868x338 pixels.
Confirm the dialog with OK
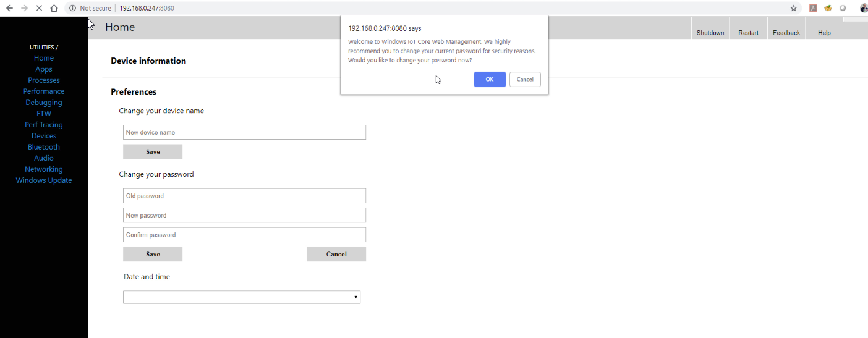490,79
